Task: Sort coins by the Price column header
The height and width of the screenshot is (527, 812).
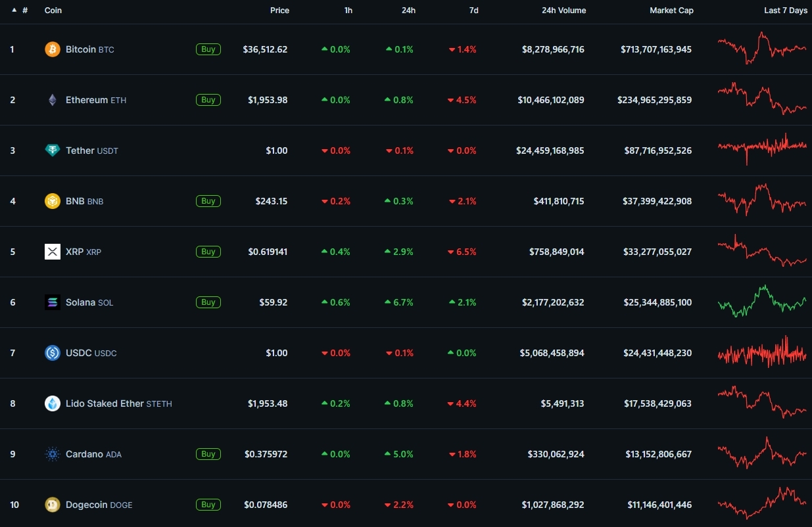Action: (x=279, y=11)
